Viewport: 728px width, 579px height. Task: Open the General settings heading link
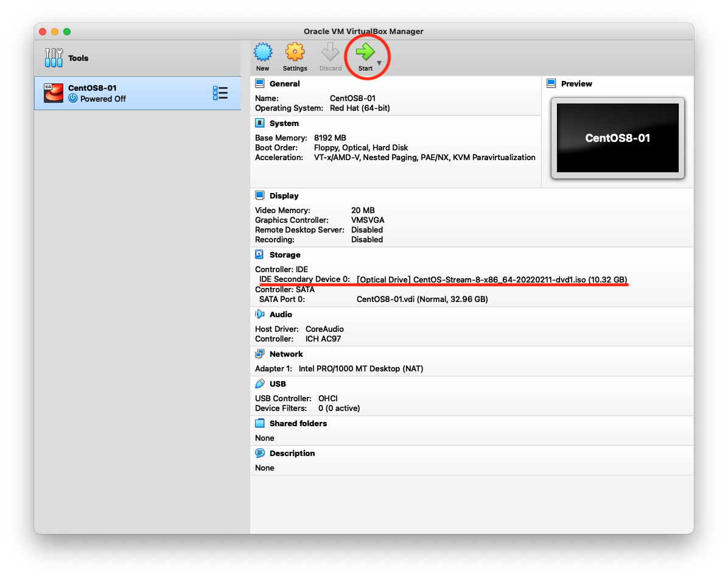[x=285, y=83]
